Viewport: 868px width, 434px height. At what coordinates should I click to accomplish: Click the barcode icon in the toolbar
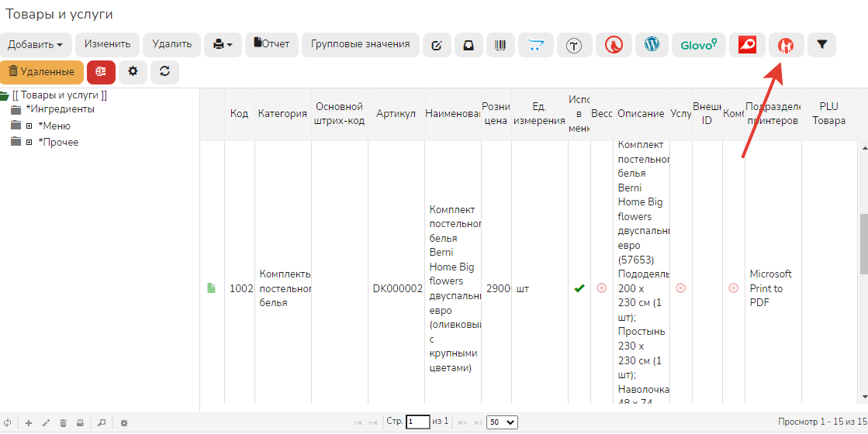coord(500,45)
